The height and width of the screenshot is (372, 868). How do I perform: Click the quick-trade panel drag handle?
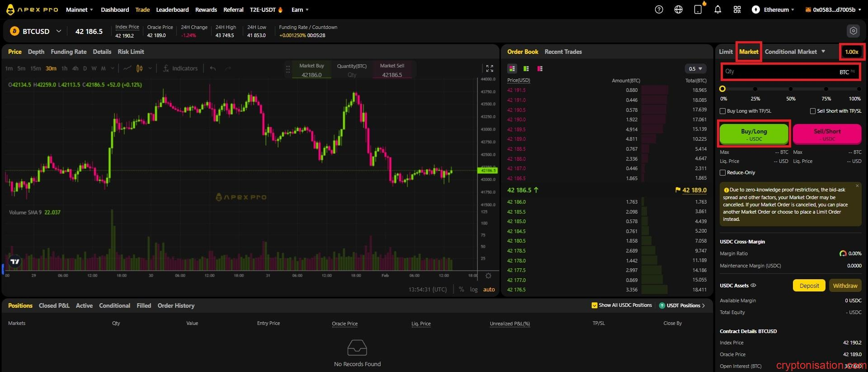pos(288,70)
